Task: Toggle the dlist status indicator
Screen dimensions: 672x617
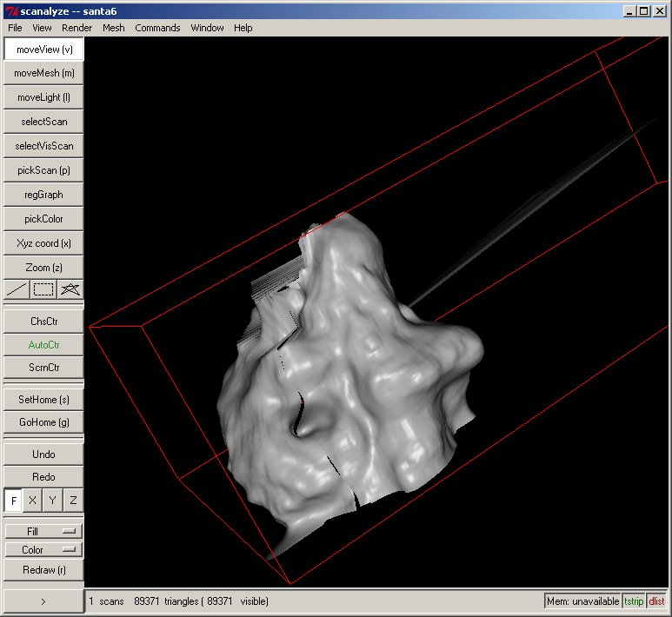Action: point(656,601)
